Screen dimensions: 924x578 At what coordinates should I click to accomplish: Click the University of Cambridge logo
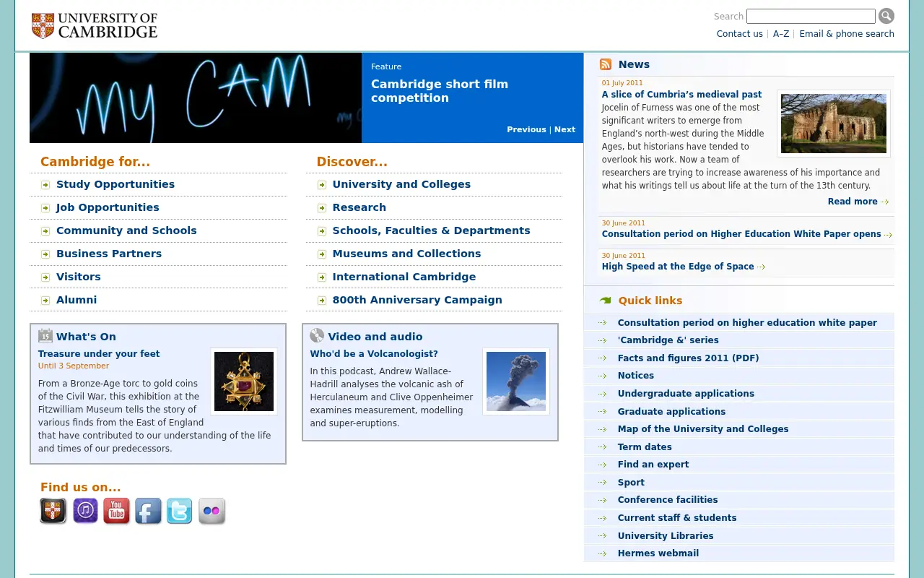95,26
